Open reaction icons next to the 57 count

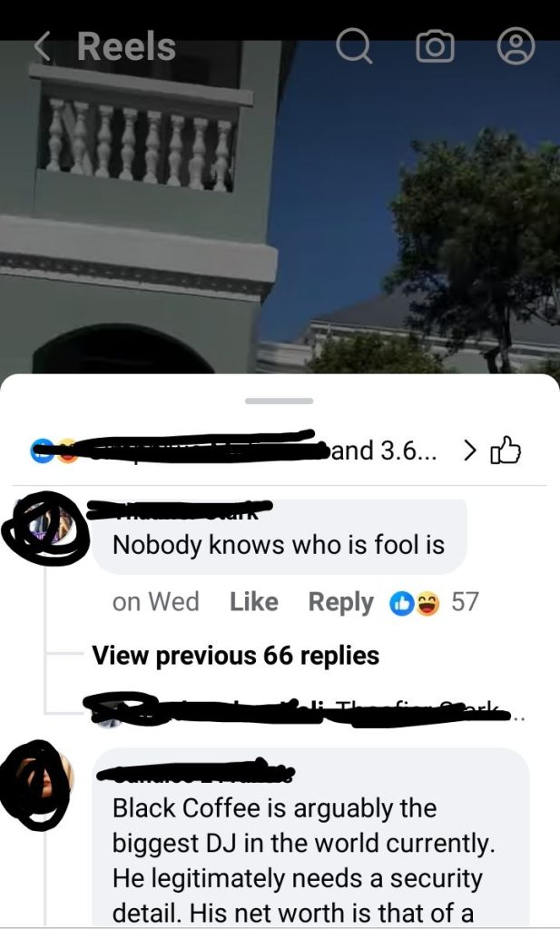[x=414, y=603]
